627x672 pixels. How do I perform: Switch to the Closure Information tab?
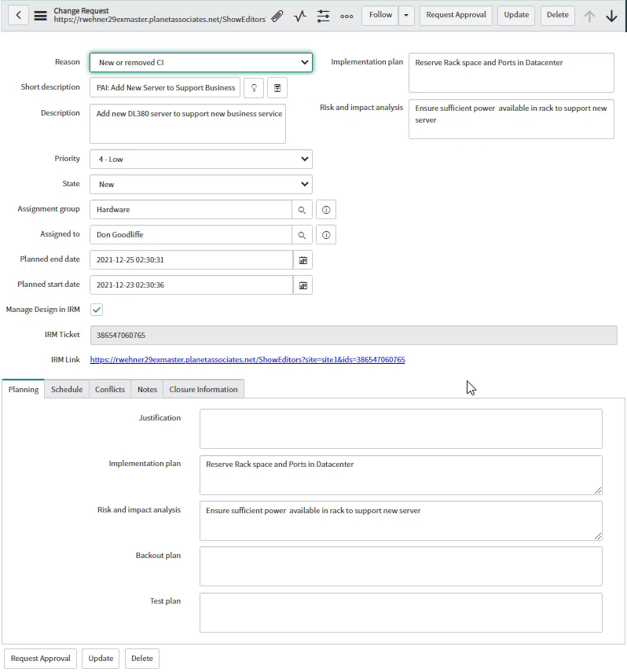203,389
